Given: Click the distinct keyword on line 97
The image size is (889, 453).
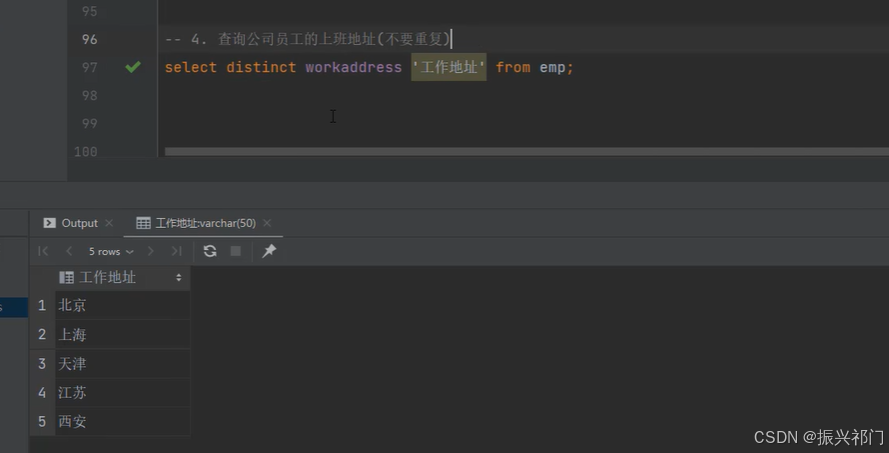Looking at the screenshot, I should pos(261,67).
